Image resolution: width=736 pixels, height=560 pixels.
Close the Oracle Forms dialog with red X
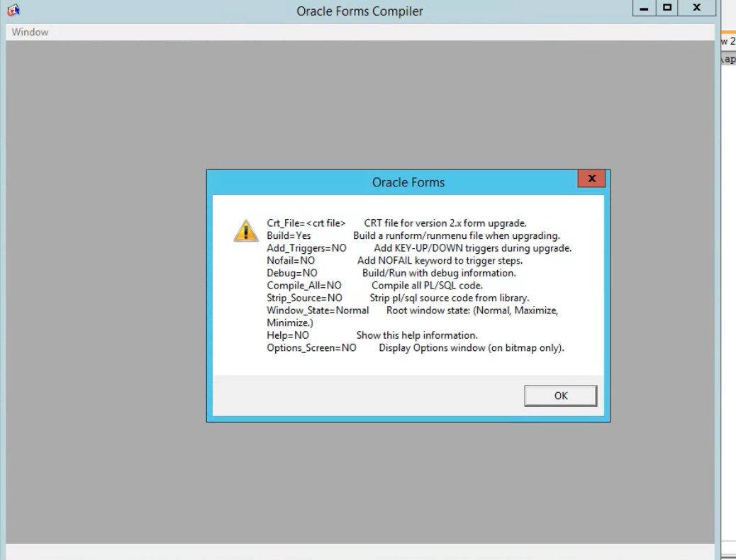[591, 179]
